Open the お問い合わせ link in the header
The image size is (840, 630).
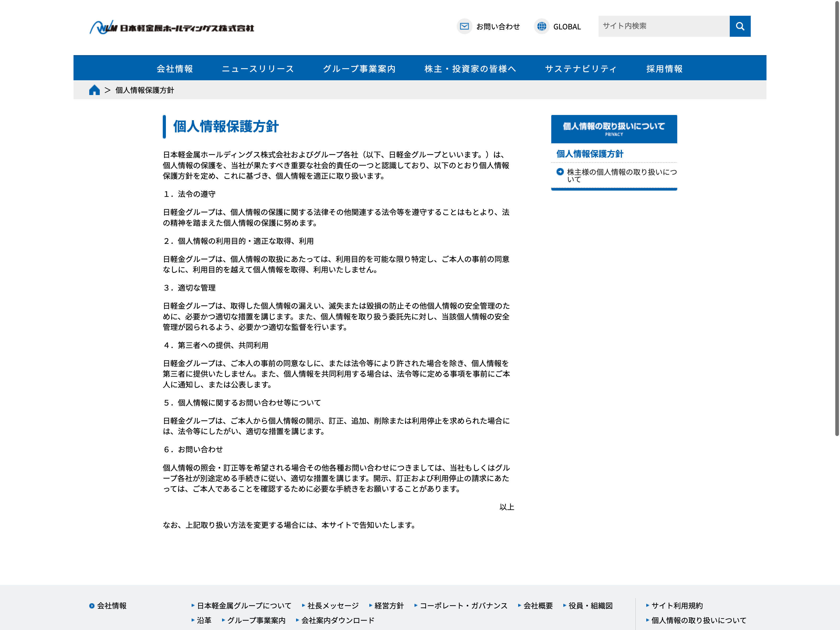[x=498, y=27]
